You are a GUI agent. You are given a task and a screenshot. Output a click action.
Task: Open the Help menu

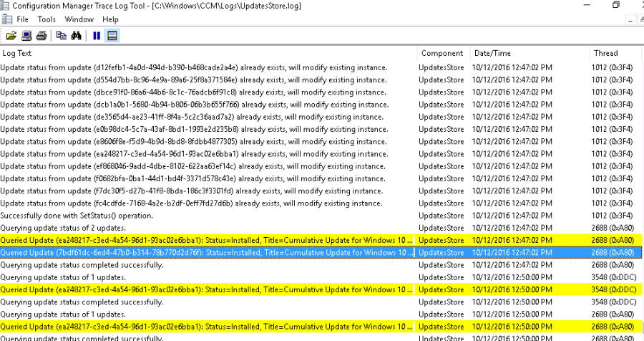click(110, 19)
